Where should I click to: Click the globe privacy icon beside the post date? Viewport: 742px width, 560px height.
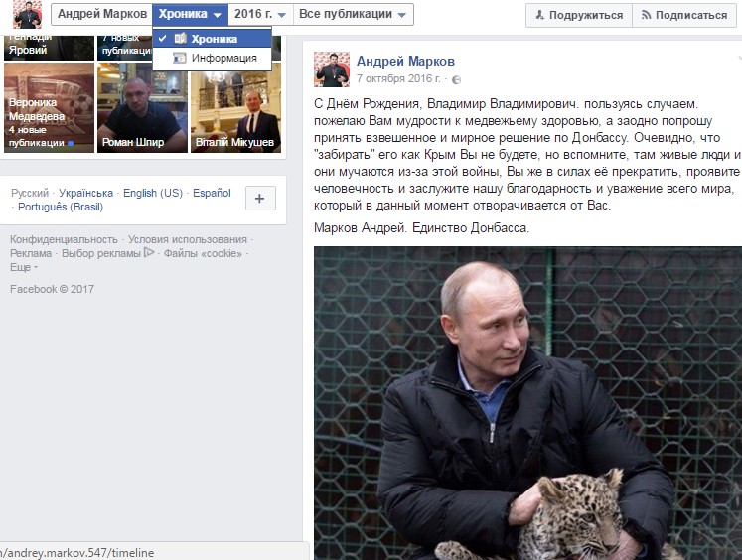pyautogui.click(x=456, y=80)
